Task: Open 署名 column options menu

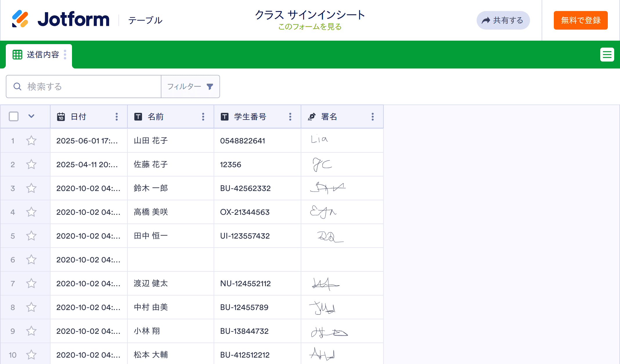Action: 373,117
